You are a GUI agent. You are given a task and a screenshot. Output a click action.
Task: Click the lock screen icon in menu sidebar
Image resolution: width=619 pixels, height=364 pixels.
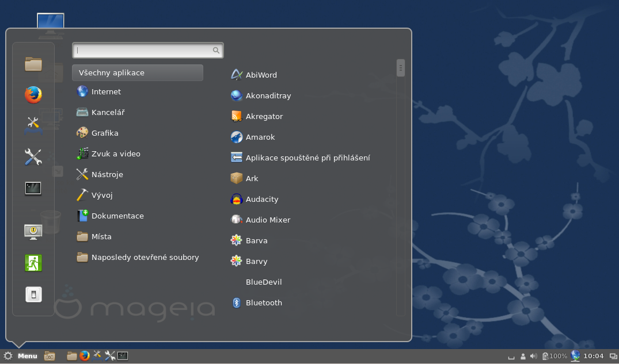[x=33, y=232]
